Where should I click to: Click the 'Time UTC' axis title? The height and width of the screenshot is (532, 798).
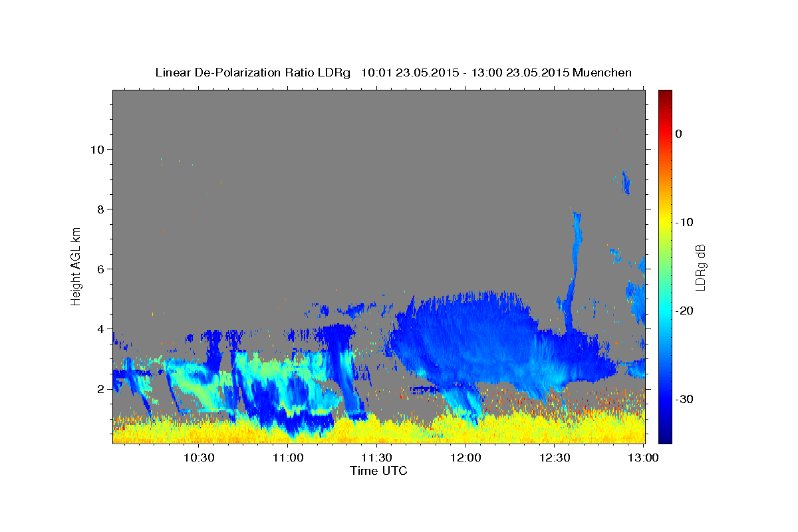[x=378, y=471]
